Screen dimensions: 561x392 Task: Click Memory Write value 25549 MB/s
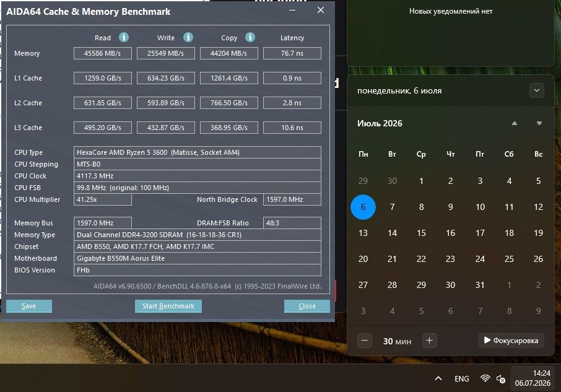coord(166,53)
